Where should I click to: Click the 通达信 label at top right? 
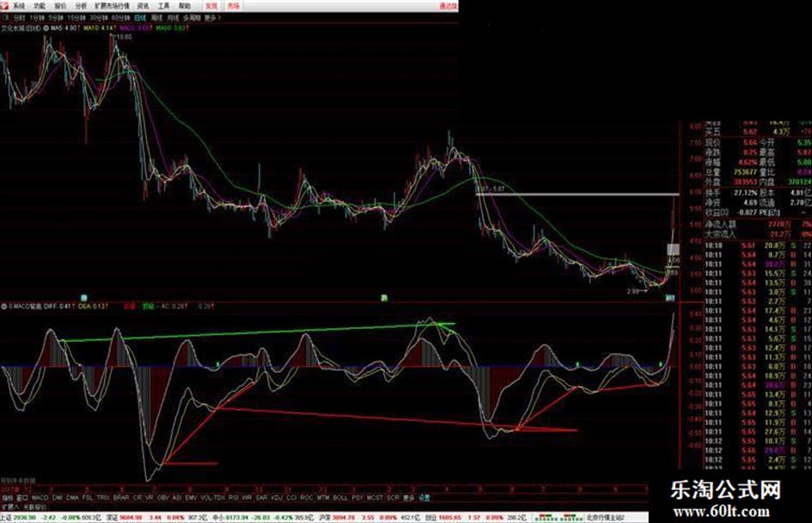tap(448, 6)
